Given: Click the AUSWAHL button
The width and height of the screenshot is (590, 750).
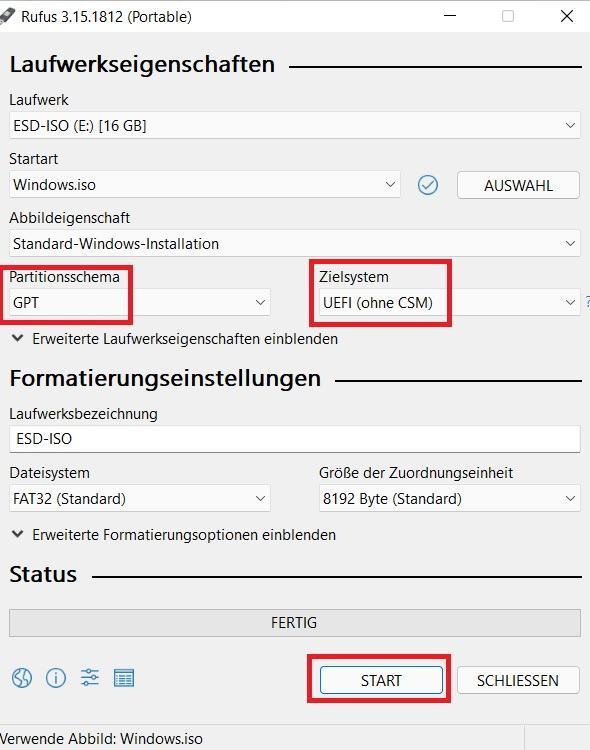Looking at the screenshot, I should (x=518, y=185).
